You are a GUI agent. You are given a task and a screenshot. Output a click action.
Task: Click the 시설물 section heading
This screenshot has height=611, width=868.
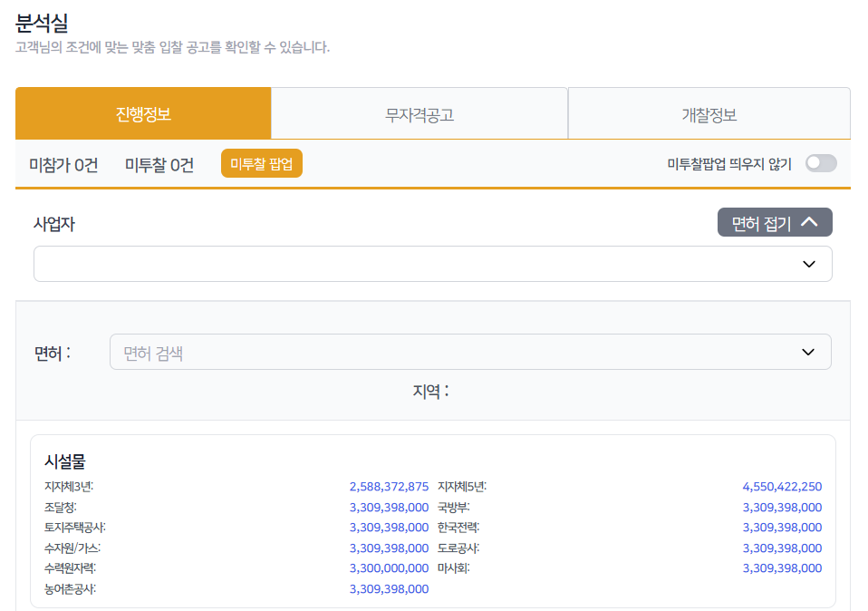[64, 461]
